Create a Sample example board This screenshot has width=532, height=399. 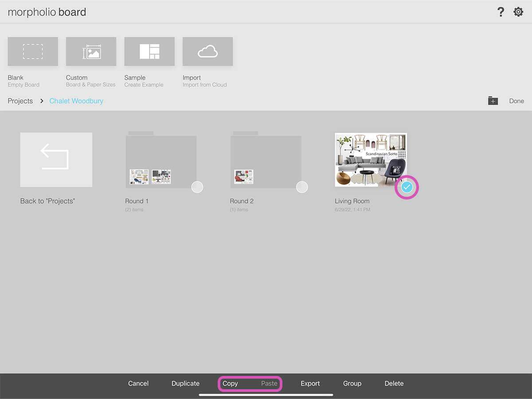(149, 51)
